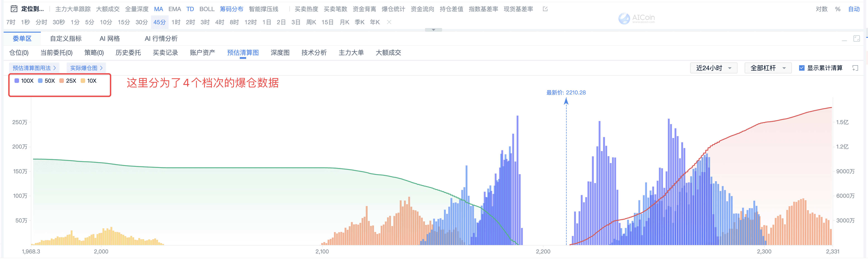
Task: Open the 策略(0) sub-tab
Action: click(94, 53)
